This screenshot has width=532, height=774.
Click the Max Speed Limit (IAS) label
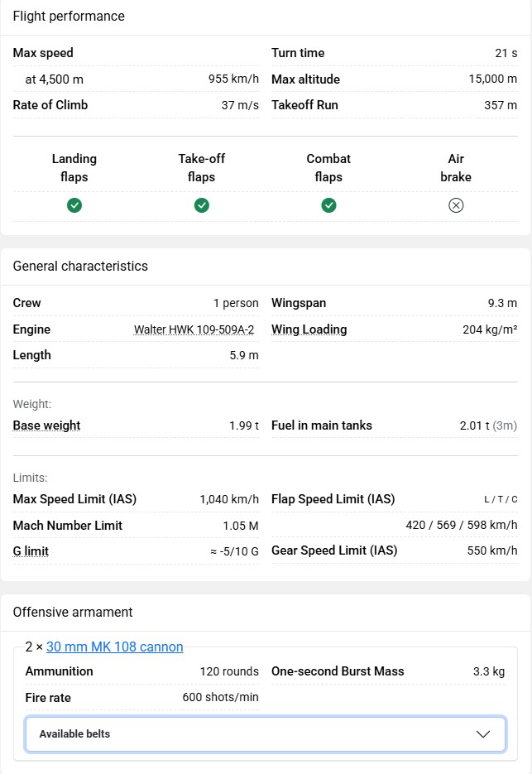click(74, 499)
